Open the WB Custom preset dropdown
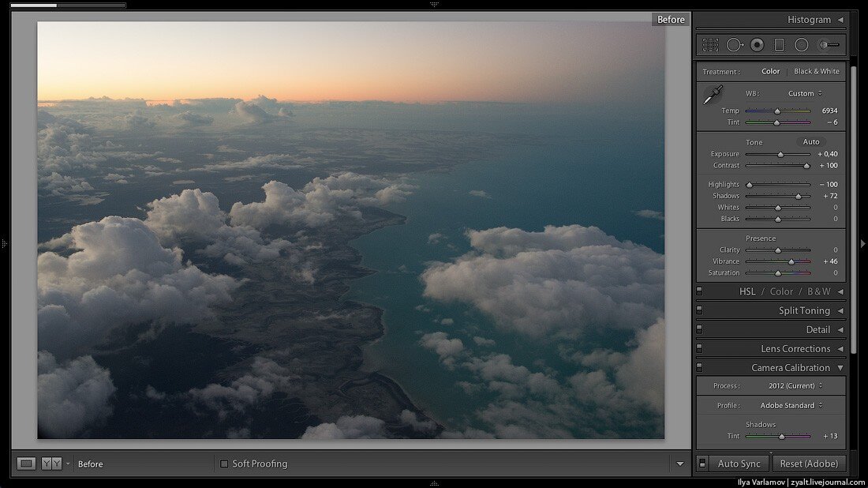Image resolution: width=868 pixels, height=488 pixels. coord(805,94)
